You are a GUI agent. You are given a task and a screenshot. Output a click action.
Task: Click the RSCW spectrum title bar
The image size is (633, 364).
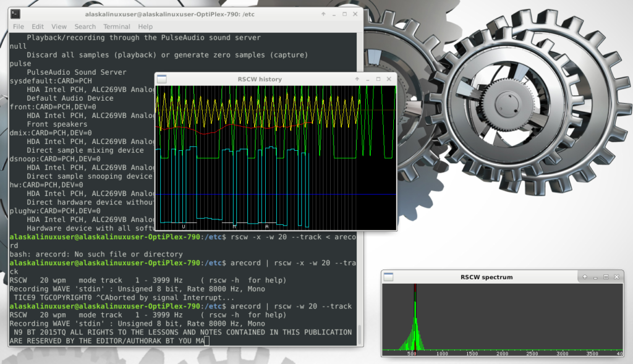(x=488, y=277)
